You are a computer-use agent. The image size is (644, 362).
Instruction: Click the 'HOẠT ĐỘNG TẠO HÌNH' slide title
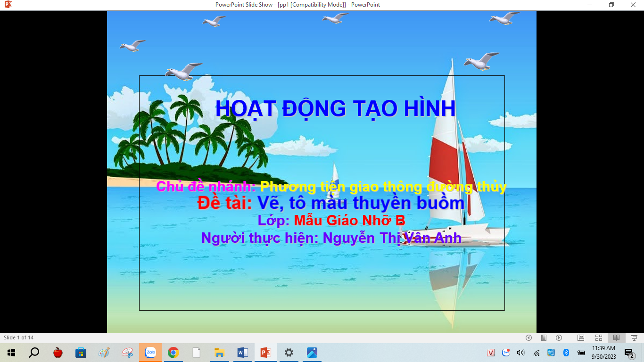(x=335, y=109)
